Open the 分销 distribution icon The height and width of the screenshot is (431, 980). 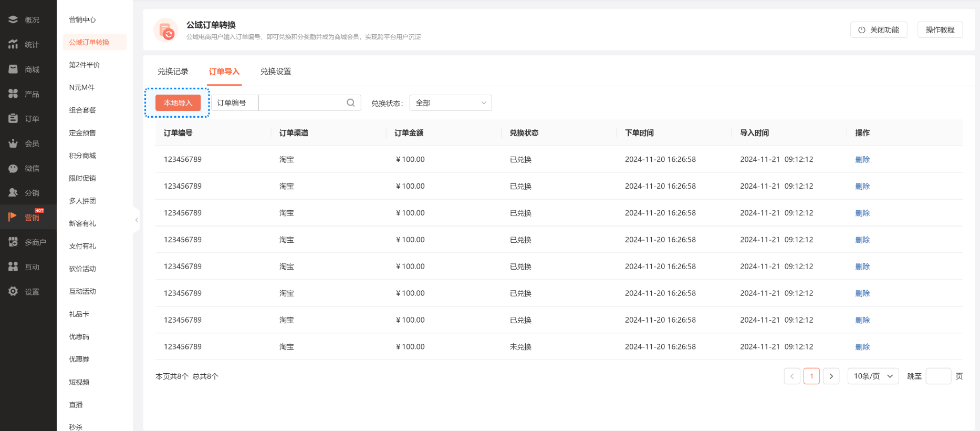tap(13, 193)
